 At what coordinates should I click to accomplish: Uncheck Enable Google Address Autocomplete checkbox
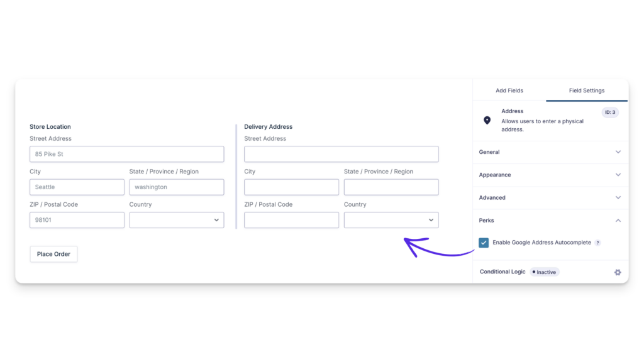coord(484,243)
